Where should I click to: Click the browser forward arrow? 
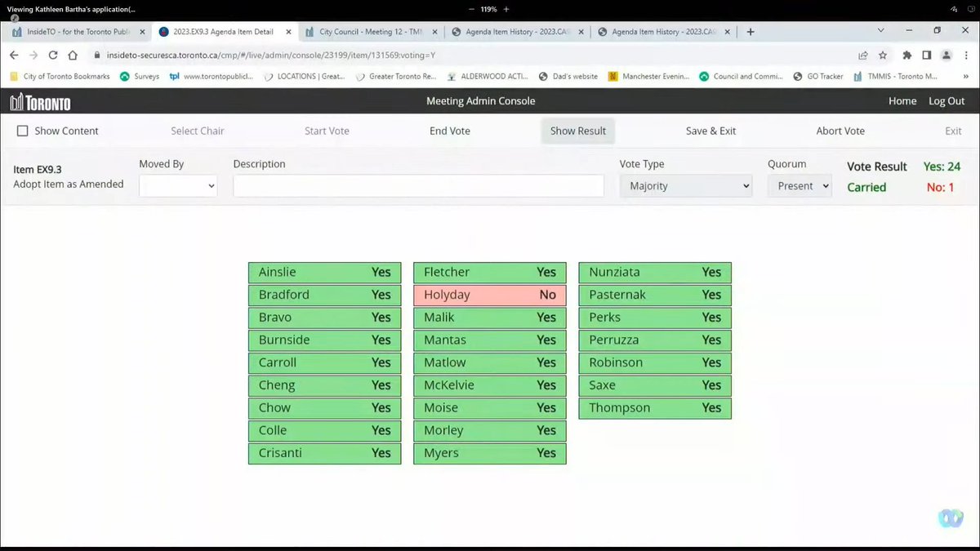coord(33,56)
